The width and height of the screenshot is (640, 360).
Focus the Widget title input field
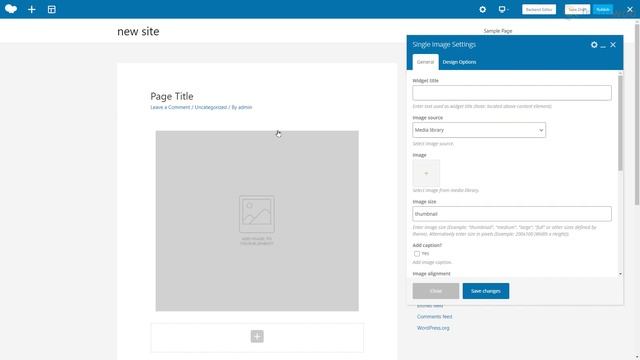click(x=512, y=93)
